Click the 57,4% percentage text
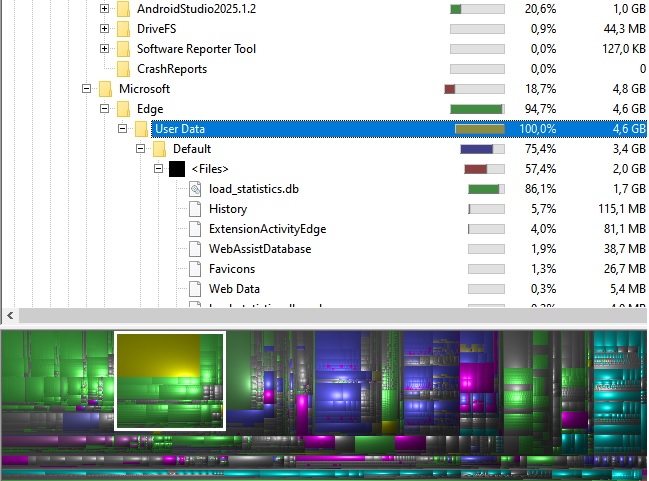Image resolution: width=649 pixels, height=481 pixels. tap(540, 169)
